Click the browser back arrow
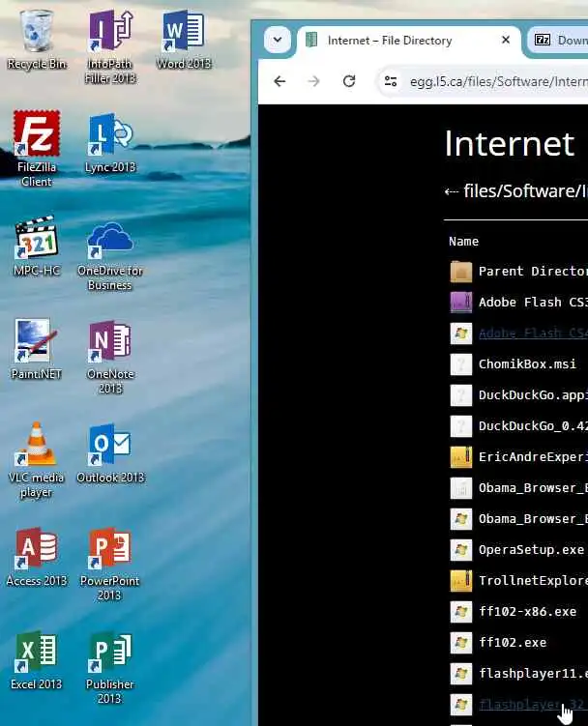This screenshot has height=726, width=588. point(279,81)
